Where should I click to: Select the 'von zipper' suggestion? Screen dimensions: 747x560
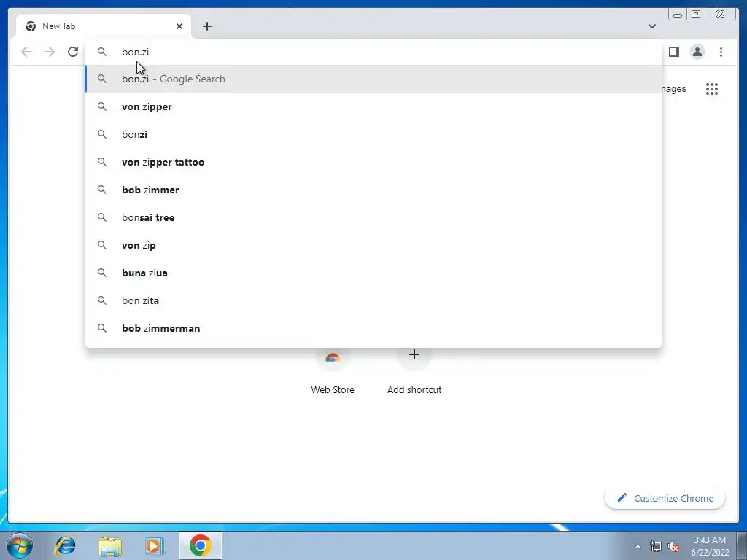coord(373,106)
